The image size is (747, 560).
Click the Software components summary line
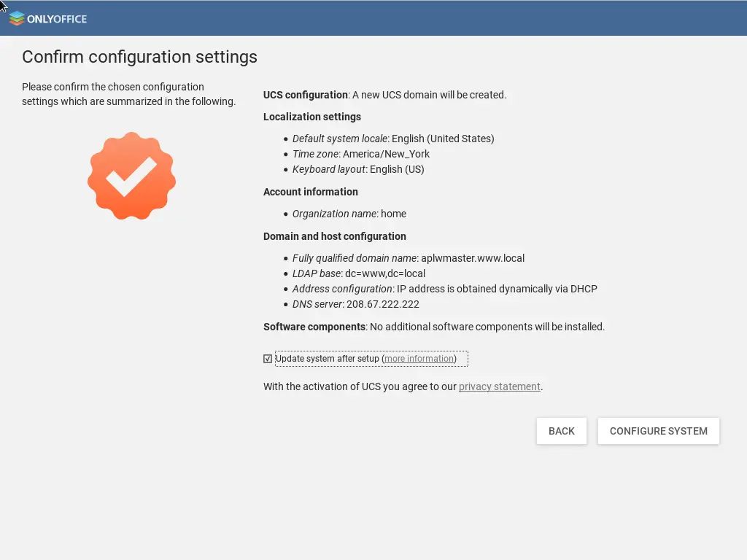(x=433, y=327)
